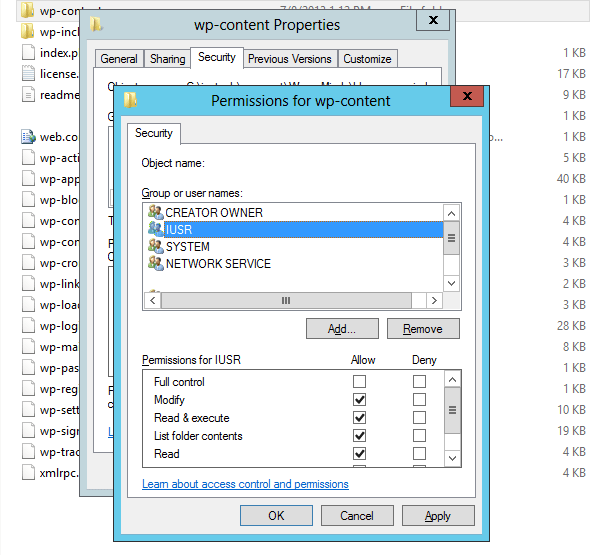
Task: Click the right arrow of the user list horizontal scrollbar
Action: [434, 300]
